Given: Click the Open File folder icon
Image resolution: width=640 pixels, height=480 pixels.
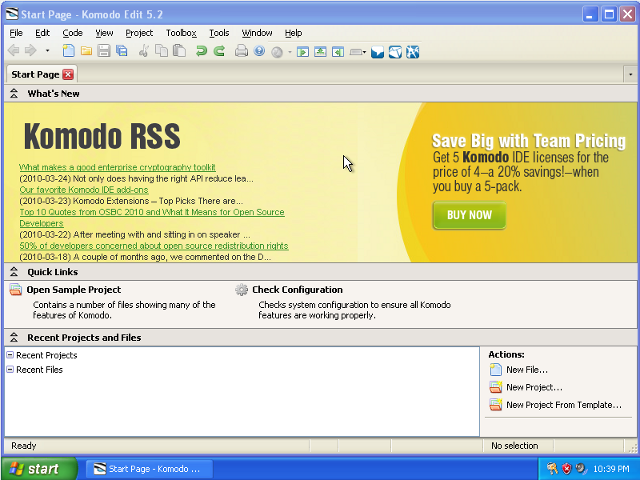Looking at the screenshot, I should point(86,51).
